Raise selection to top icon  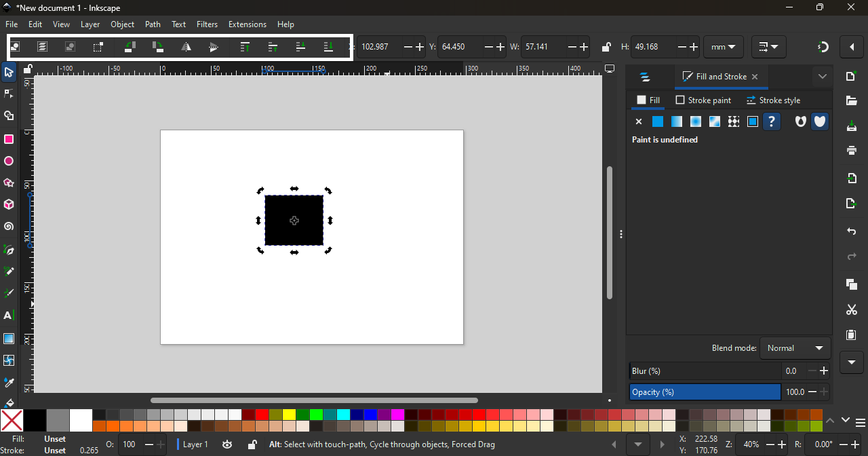coord(245,47)
